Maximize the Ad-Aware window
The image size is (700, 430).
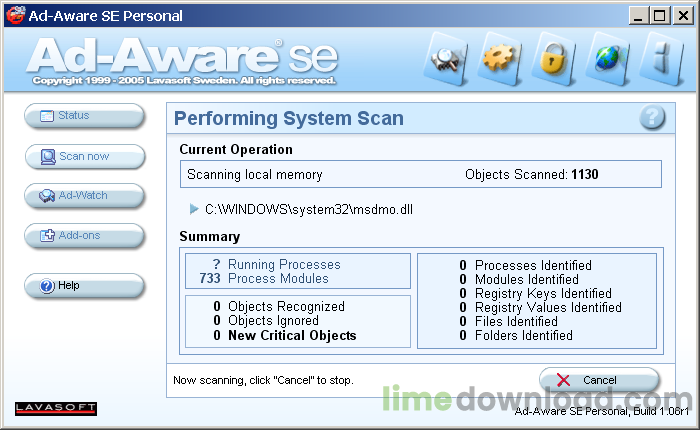(x=660, y=16)
